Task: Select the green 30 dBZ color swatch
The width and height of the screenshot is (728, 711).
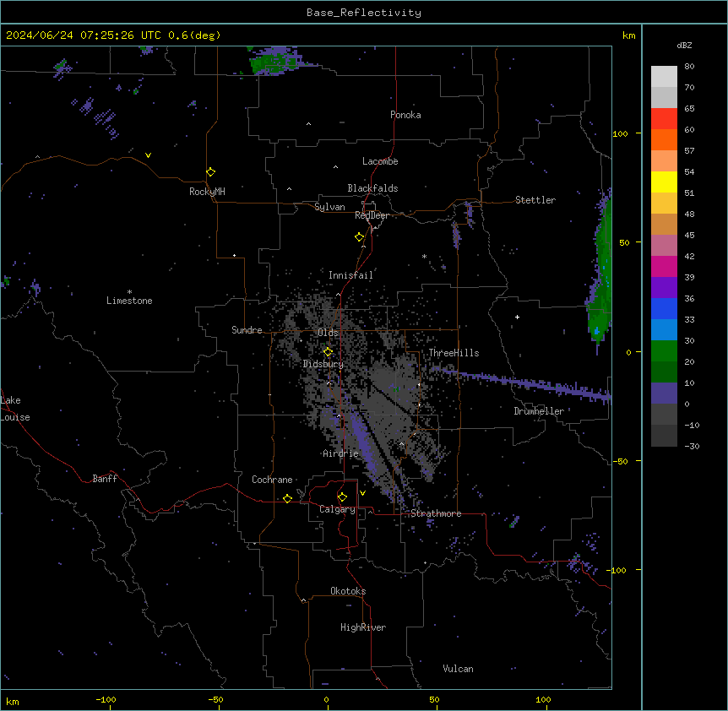Action: [664, 351]
